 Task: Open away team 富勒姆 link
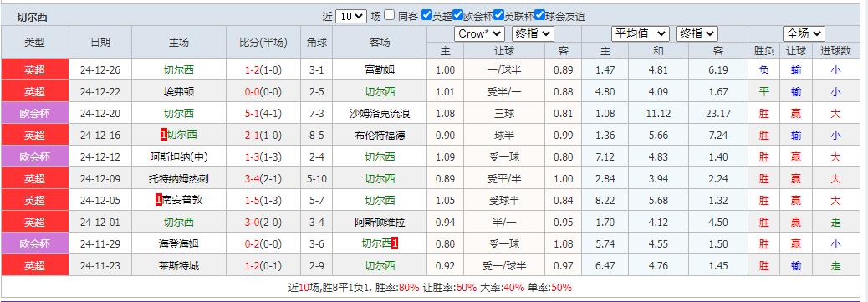click(x=380, y=70)
